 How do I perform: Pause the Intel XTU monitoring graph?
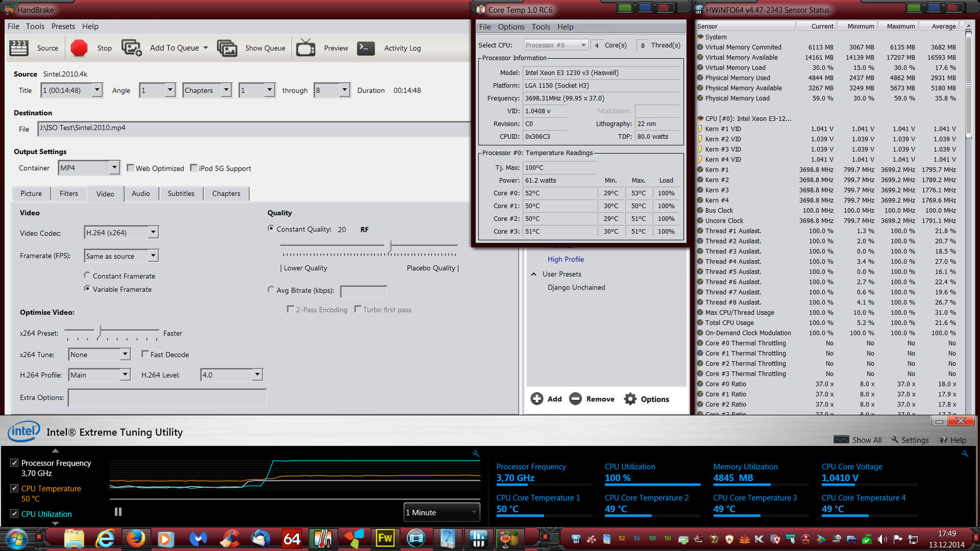118,512
